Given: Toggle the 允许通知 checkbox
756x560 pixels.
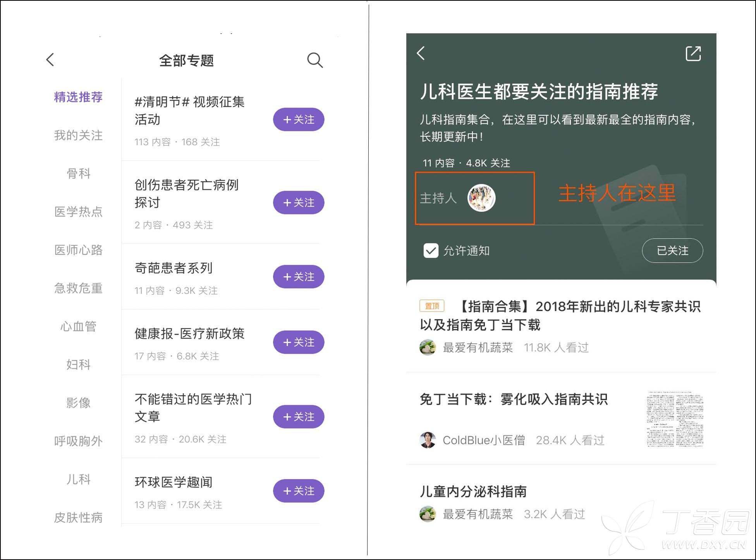Looking at the screenshot, I should 431,250.
